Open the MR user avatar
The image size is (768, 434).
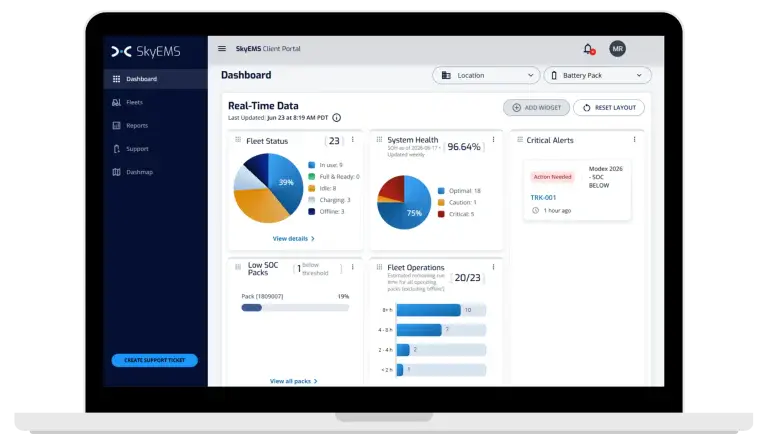click(x=617, y=49)
